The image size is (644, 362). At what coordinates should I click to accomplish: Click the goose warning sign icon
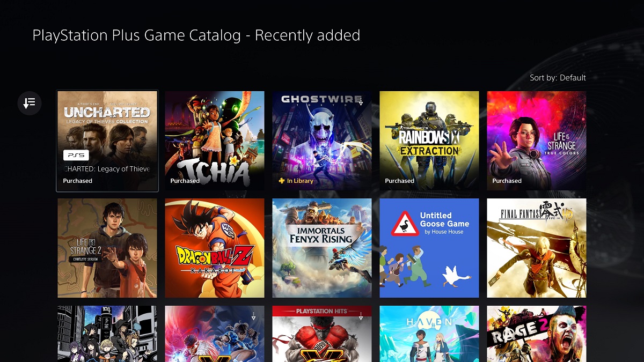click(x=405, y=224)
